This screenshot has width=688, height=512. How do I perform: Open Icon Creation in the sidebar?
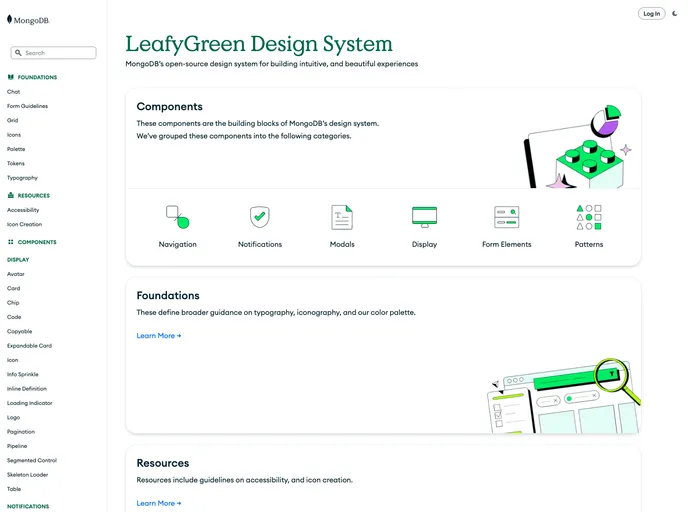(25, 224)
